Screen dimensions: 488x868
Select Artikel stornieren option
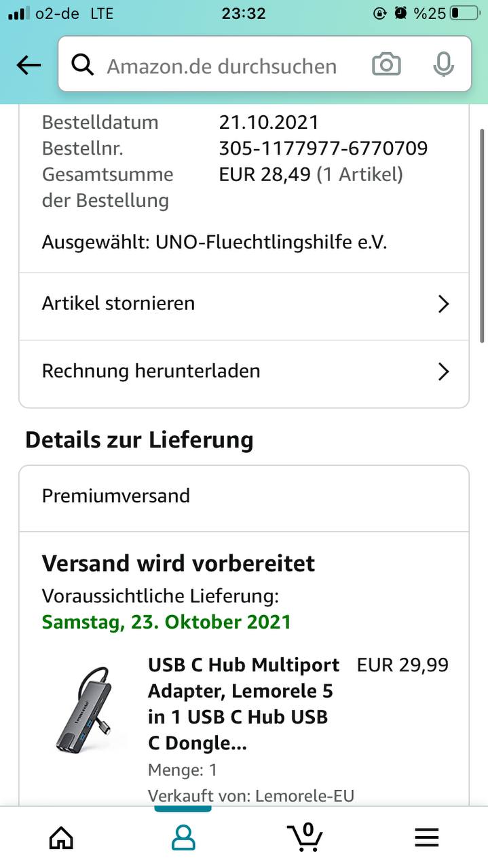click(244, 304)
